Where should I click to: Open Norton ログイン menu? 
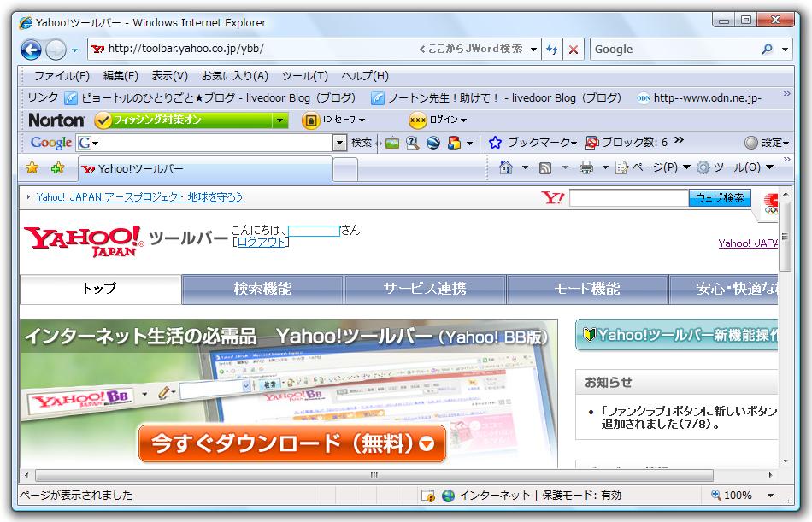coord(438,120)
